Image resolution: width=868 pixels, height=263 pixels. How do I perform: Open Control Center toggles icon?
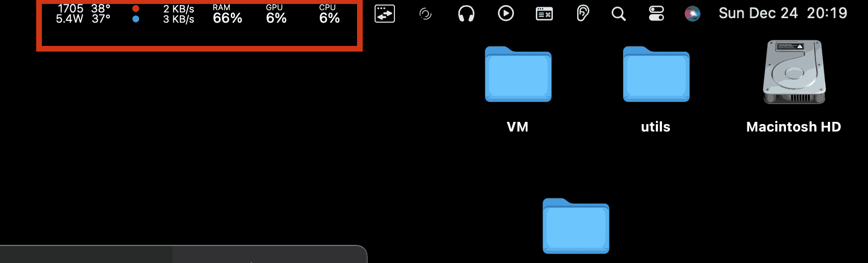tap(656, 14)
